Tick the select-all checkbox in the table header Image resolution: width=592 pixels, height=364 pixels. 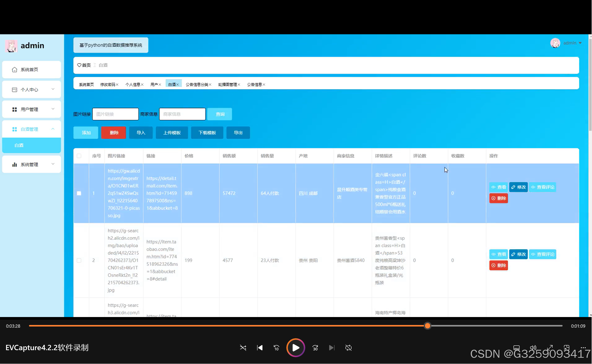coord(79,156)
